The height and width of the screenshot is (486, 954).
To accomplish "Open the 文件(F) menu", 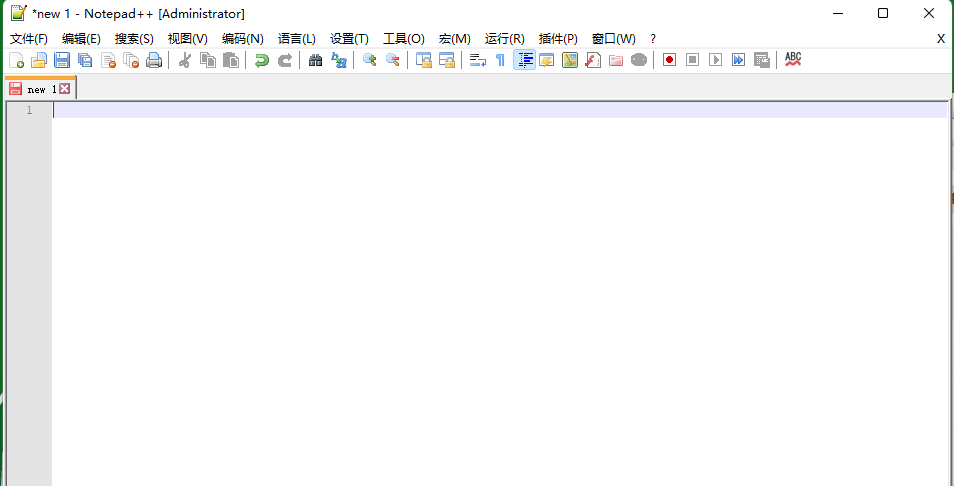I will click(x=29, y=39).
